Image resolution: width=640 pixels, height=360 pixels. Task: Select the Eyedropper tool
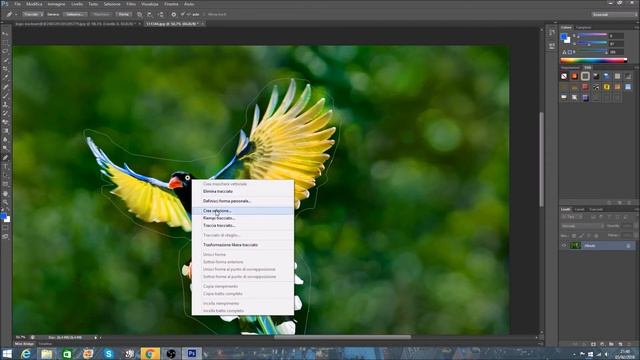(5, 78)
